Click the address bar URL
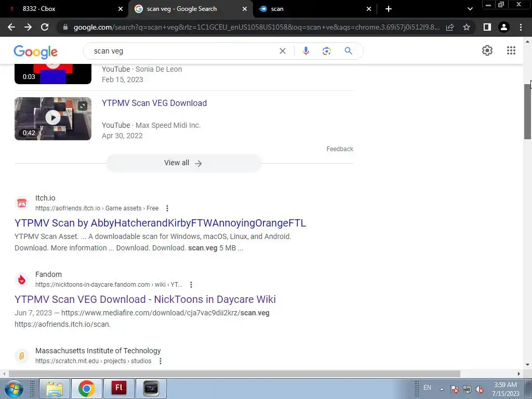Screen dimensions: 532x399 [256, 27]
